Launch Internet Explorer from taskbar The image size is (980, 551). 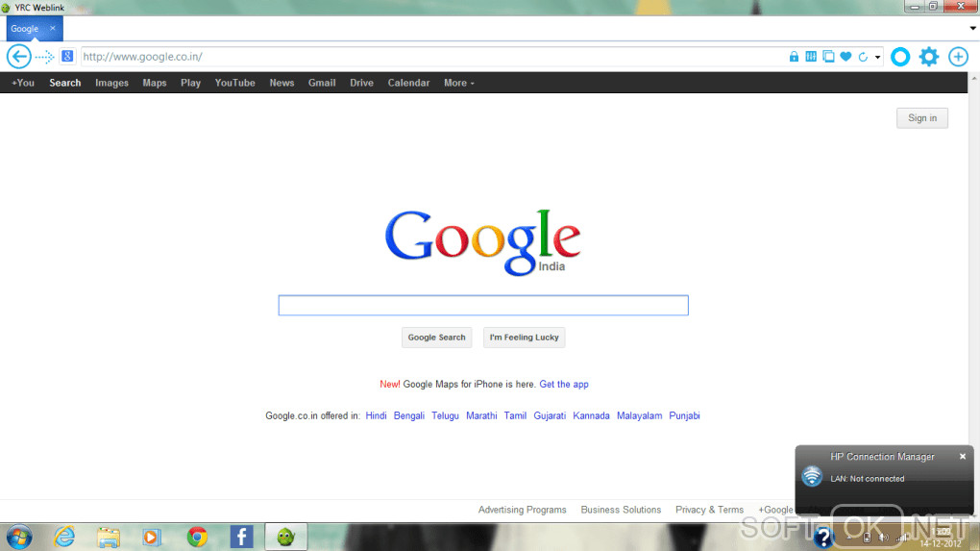point(64,537)
